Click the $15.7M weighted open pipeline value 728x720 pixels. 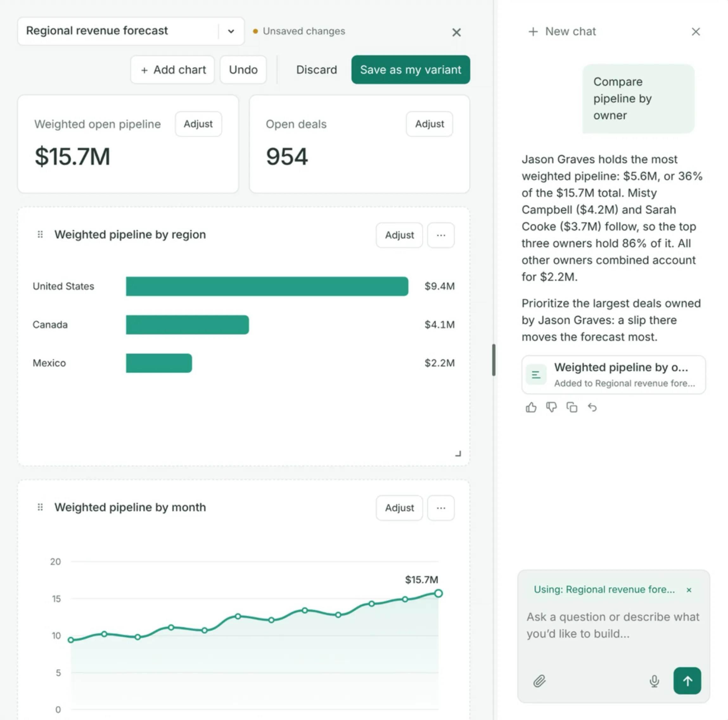coord(72,157)
